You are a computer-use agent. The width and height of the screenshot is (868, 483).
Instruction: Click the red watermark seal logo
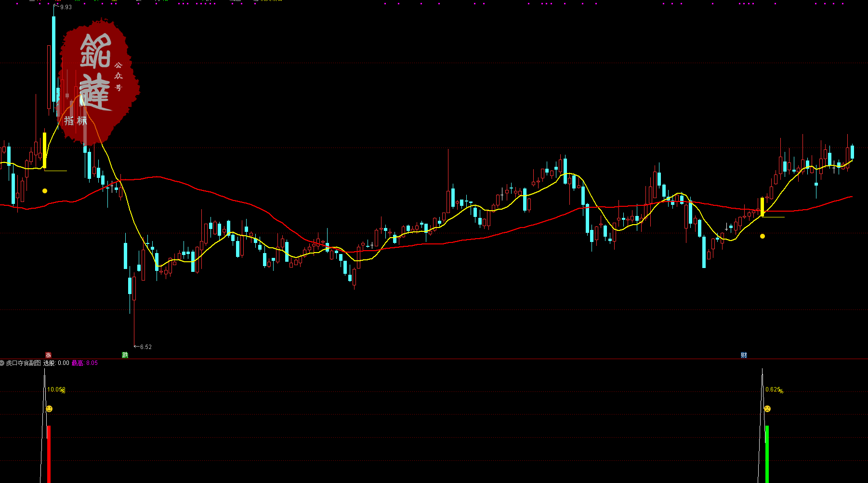pyautogui.click(x=98, y=80)
